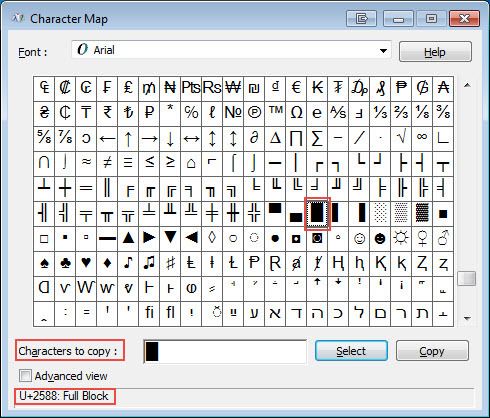This screenshot has height=418, width=490.
Task: Select the Euro sign character
Action: click(x=296, y=88)
